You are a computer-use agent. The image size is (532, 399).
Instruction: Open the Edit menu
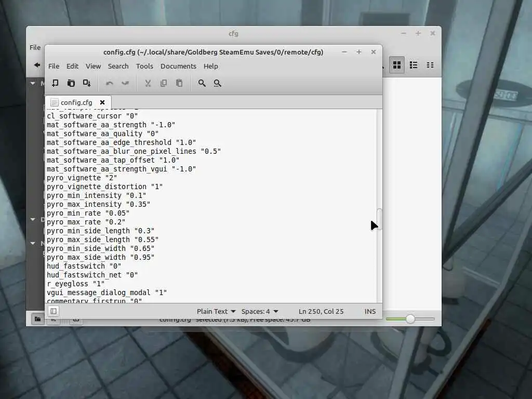[x=72, y=66]
